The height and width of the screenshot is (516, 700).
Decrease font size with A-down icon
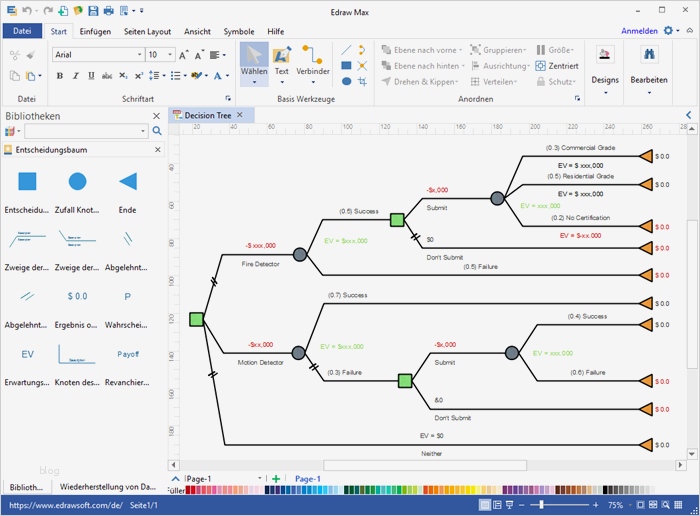(199, 55)
